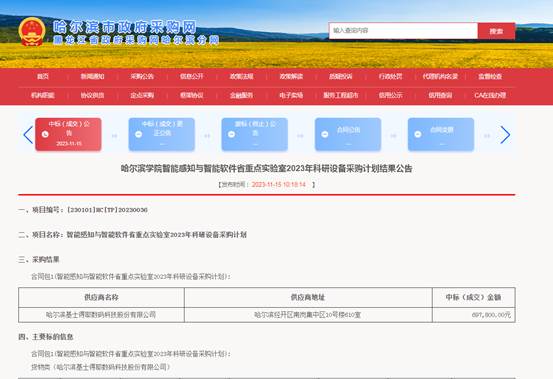Image resolution: width=553 pixels, height=379 pixels.
Task: Open the 监督检查 menu item
Action: pos(490,77)
